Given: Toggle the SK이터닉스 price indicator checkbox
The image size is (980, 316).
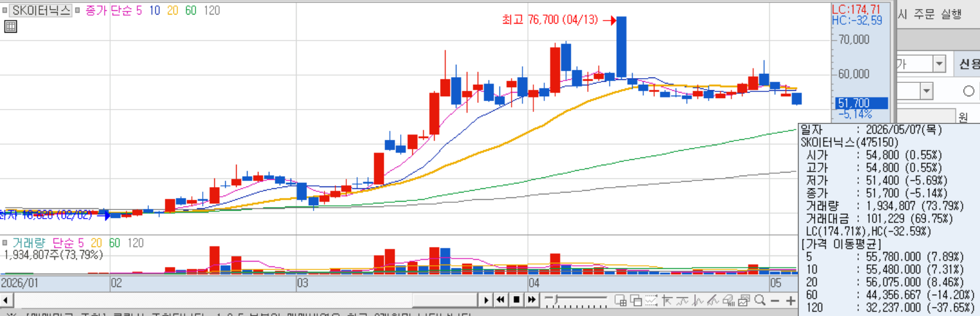Looking at the screenshot, I should pyautogui.click(x=5, y=10).
